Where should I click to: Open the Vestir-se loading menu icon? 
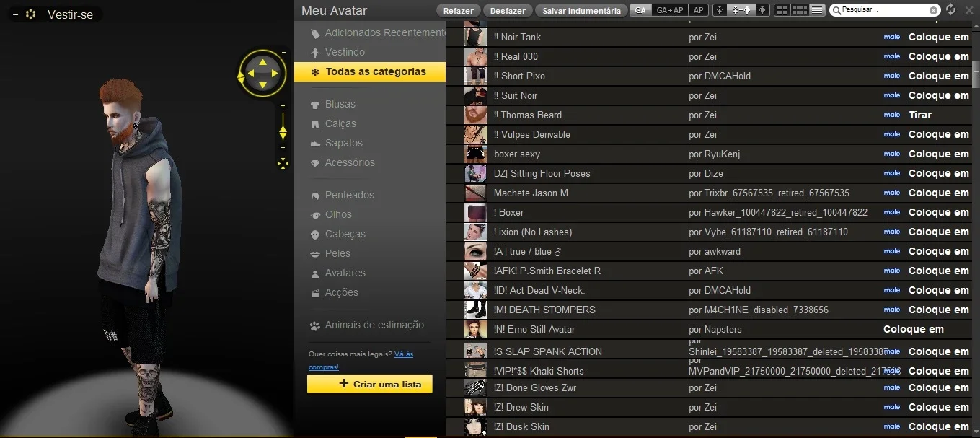(x=31, y=14)
